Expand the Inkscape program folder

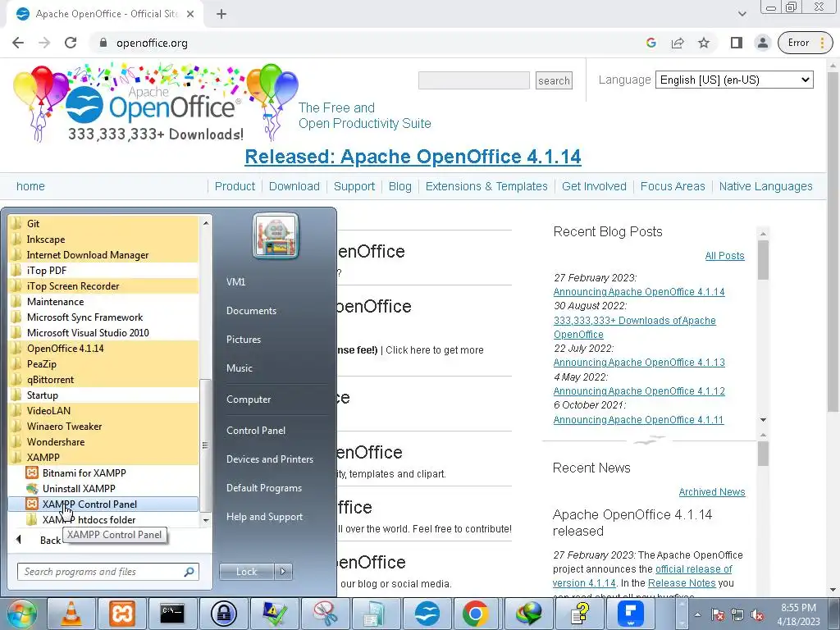tap(103, 239)
